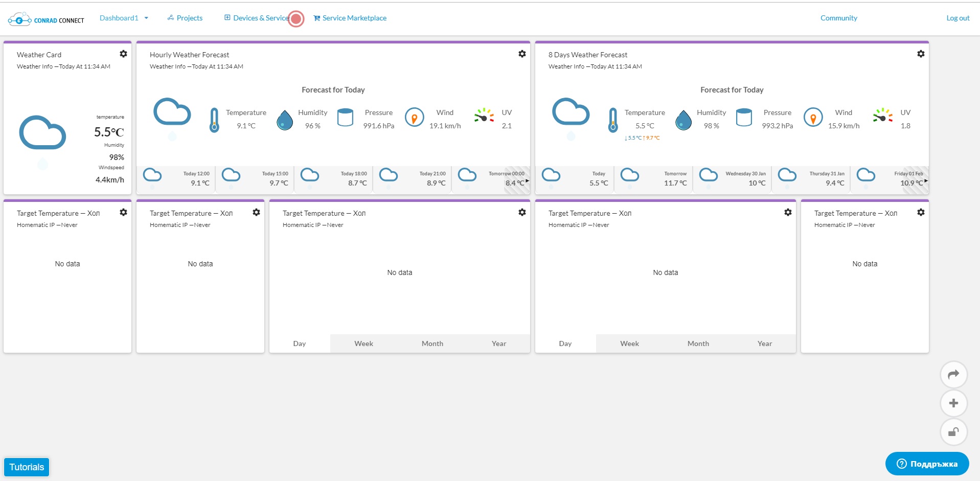Open the Service Marketplace page
980x481 pixels.
tap(350, 18)
